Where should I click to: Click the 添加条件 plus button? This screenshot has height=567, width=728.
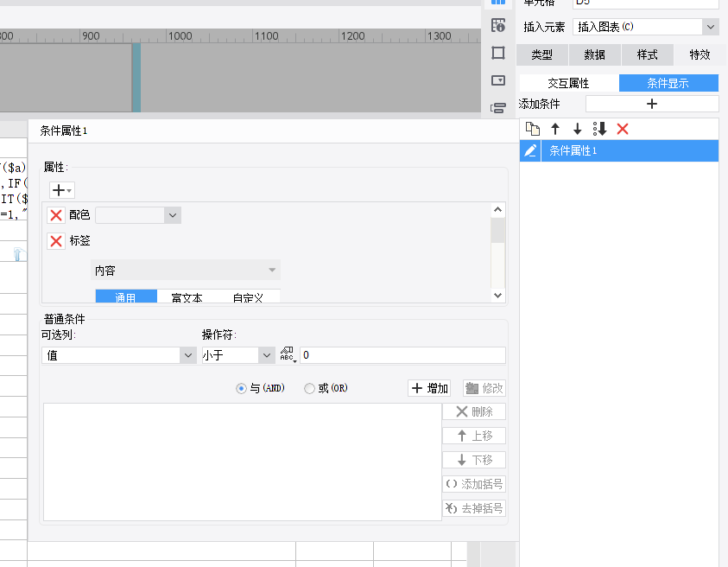pos(652,104)
